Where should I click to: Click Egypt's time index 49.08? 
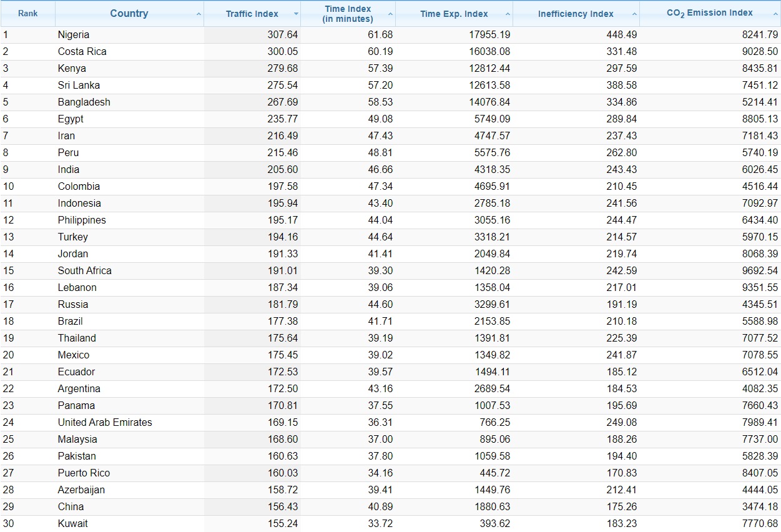point(380,119)
